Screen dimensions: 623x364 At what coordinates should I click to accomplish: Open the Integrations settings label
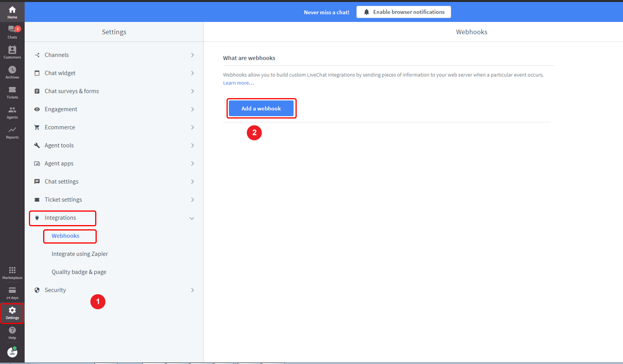point(60,218)
